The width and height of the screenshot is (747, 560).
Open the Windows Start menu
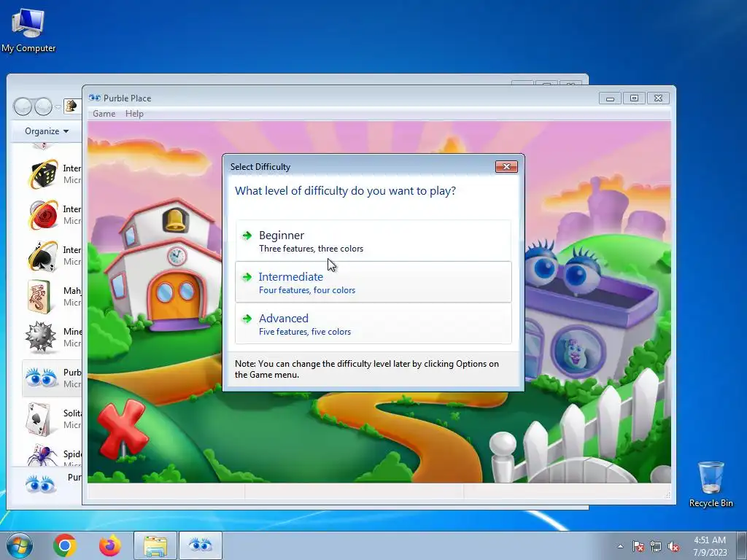[x=19, y=545]
